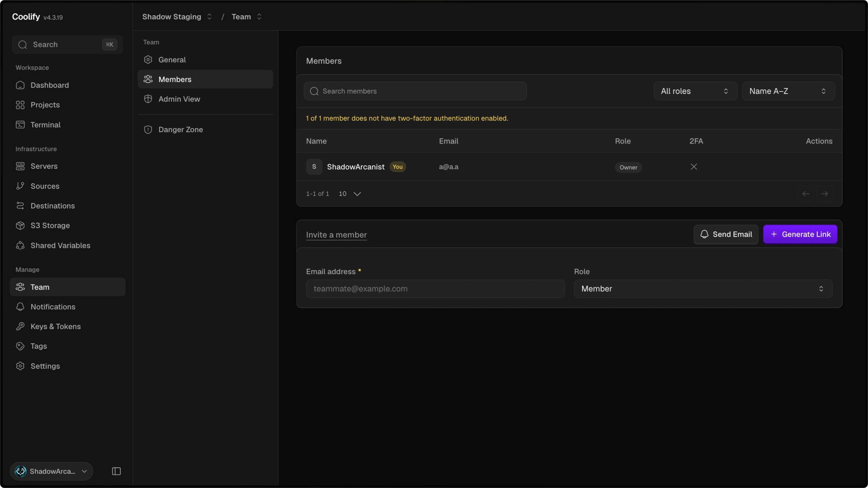The height and width of the screenshot is (488, 868).
Task: Click the user avatar icon at bottom
Action: (x=21, y=471)
